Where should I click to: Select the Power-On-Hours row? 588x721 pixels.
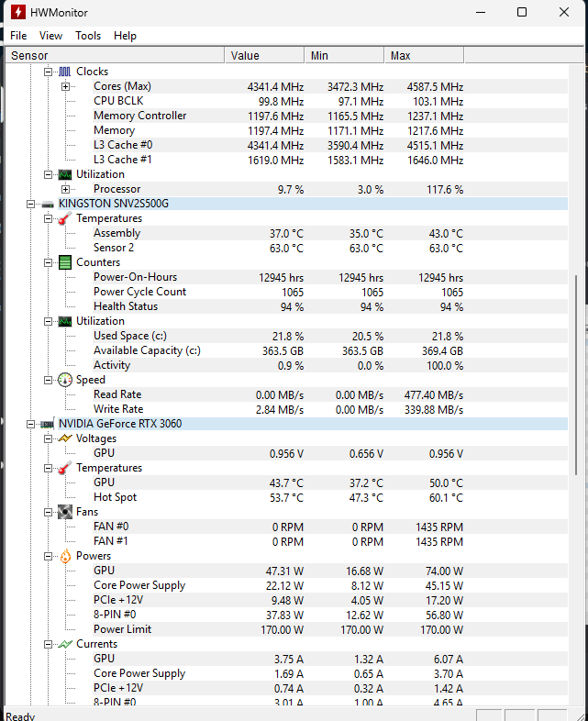pos(330,277)
